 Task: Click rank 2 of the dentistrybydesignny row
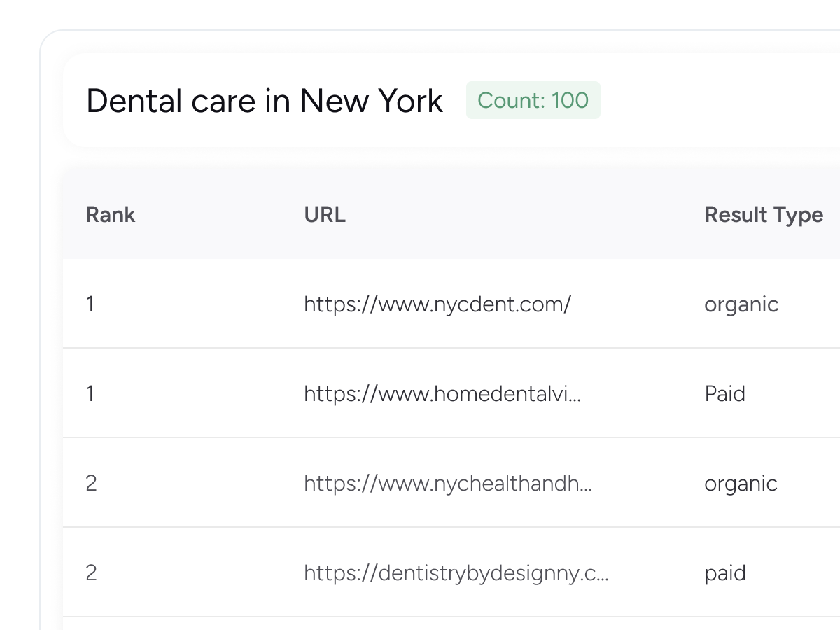(x=91, y=573)
